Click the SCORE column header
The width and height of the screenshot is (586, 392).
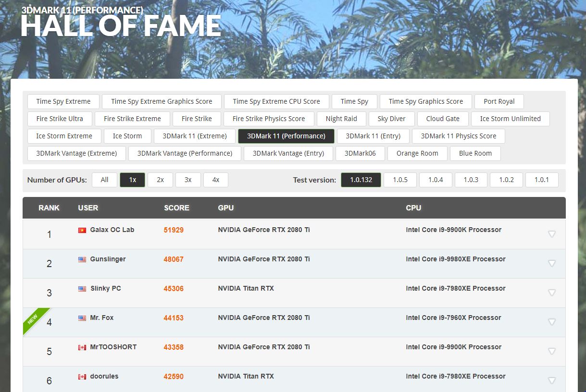(x=176, y=208)
